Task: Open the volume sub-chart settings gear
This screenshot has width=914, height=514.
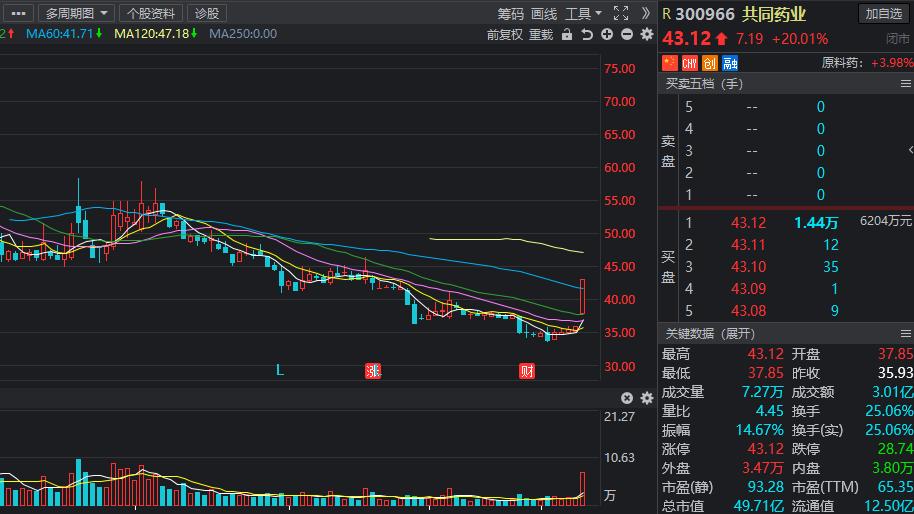Action: point(647,398)
